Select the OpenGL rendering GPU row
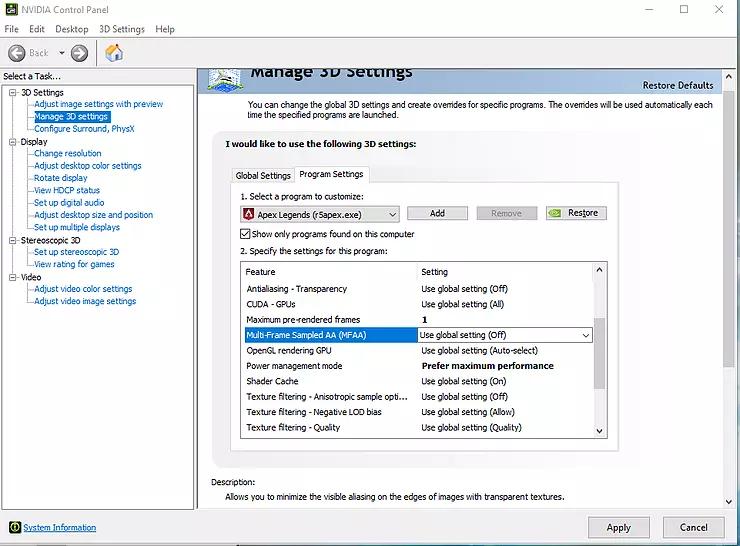 point(419,351)
